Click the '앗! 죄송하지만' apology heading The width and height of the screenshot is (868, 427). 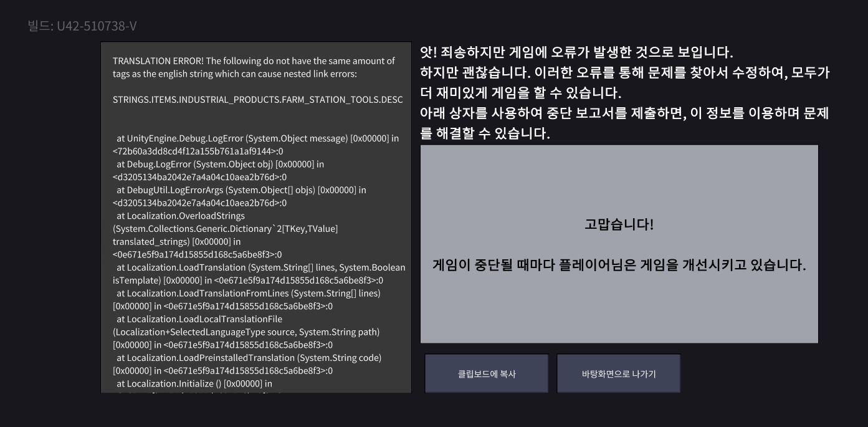576,52
